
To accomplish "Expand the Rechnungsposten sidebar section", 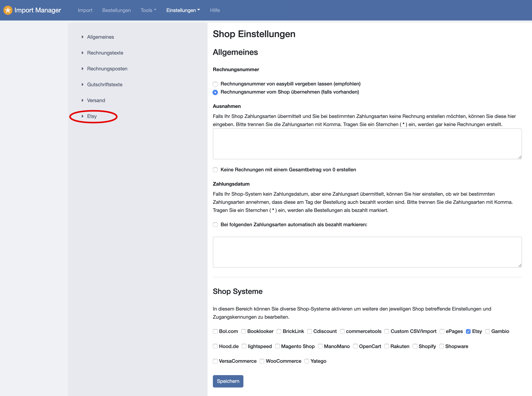I will pyautogui.click(x=107, y=69).
